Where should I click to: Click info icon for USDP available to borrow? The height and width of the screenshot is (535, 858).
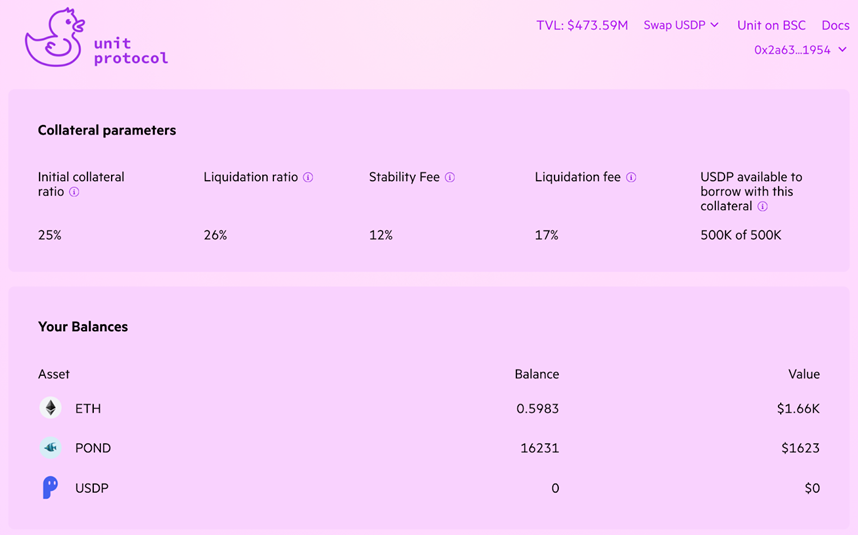pos(762,206)
